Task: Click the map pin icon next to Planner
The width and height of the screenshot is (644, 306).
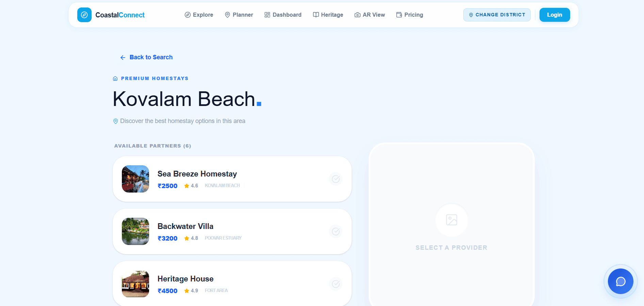Action: point(228,15)
